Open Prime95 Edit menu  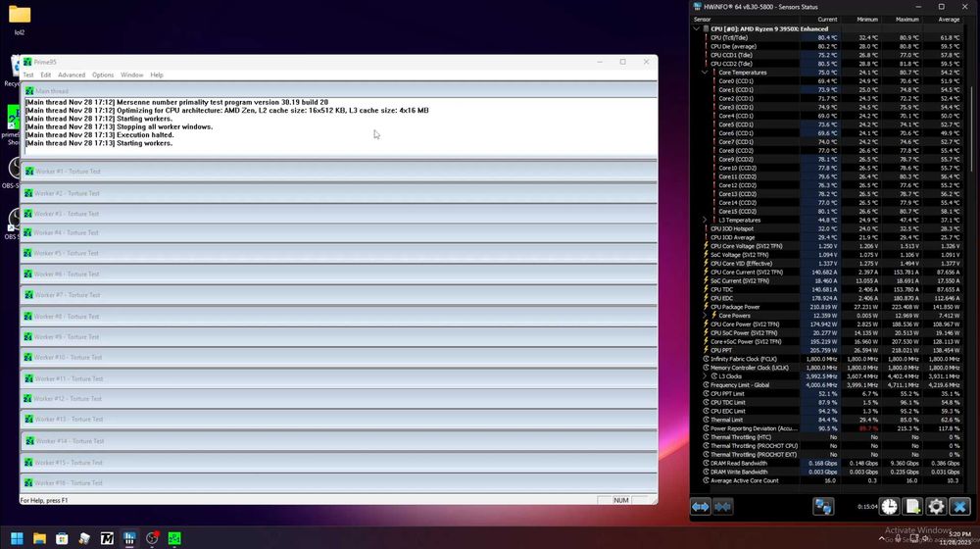[x=46, y=75]
